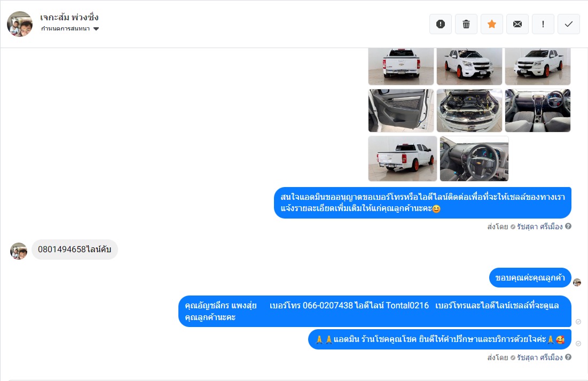588x381 pixels.
Task: Click help icon beside bottom sender name
Action: [568, 357]
